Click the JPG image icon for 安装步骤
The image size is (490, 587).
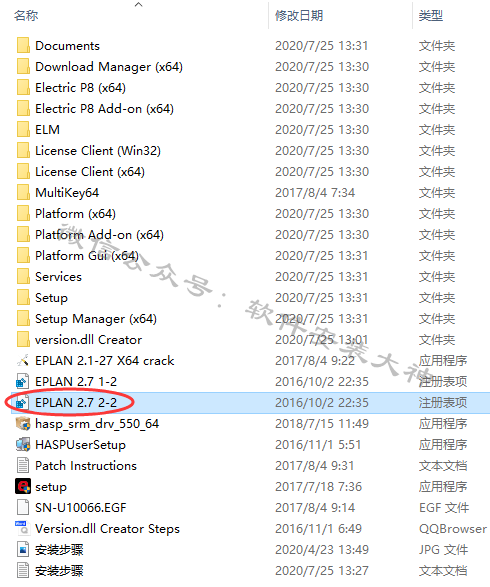coord(23,549)
